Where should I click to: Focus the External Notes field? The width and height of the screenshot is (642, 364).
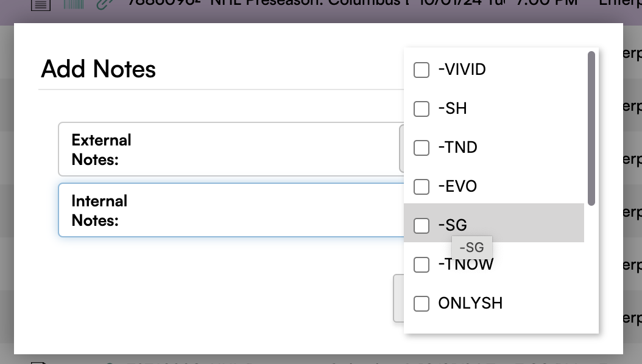[x=231, y=149]
